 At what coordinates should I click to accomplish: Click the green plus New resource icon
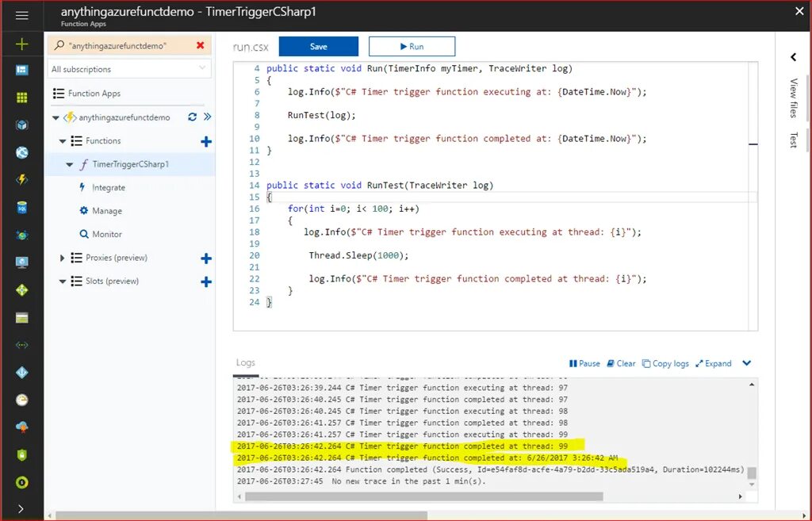pyautogui.click(x=21, y=44)
